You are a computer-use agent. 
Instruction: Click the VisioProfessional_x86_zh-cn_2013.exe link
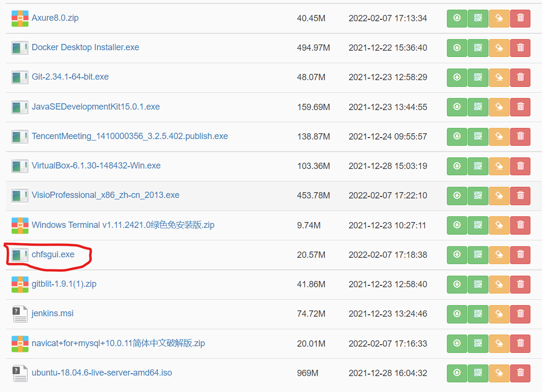point(105,195)
